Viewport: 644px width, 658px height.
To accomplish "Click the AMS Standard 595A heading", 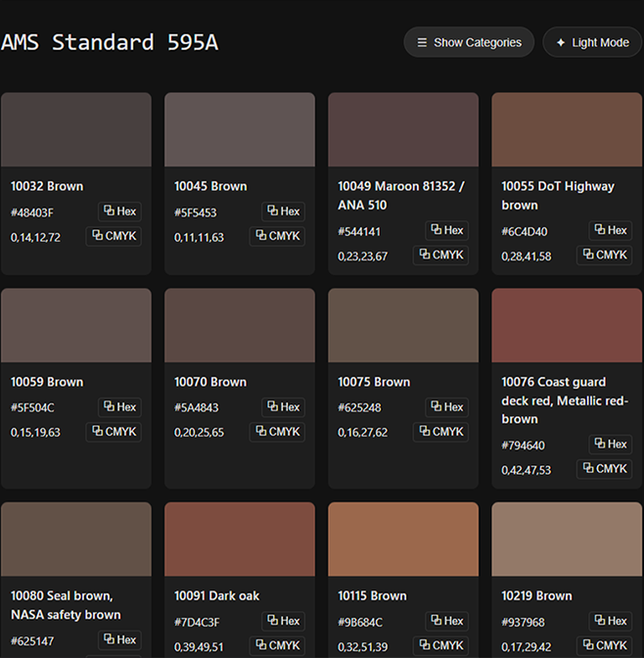I will click(110, 42).
